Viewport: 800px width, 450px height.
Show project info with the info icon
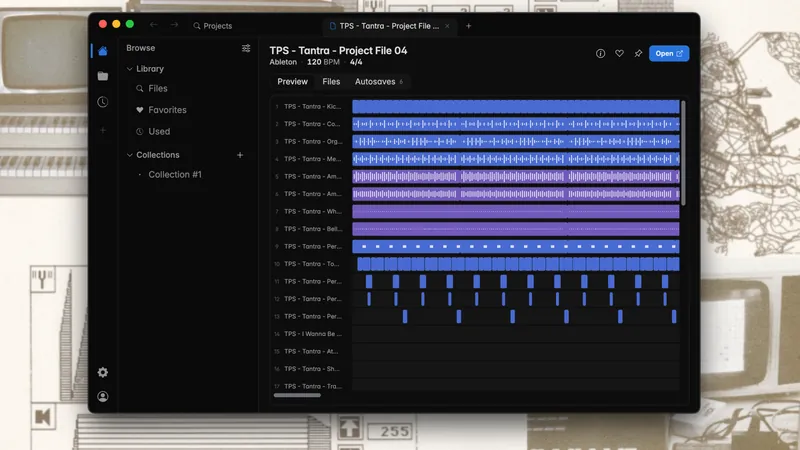click(601, 54)
